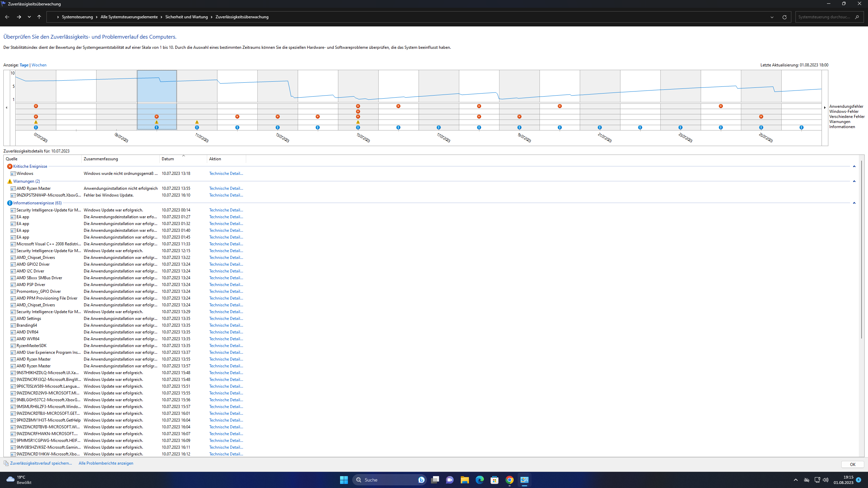Click Alle Problemberichte anzeigen link
The image size is (868, 488).
pos(106,463)
